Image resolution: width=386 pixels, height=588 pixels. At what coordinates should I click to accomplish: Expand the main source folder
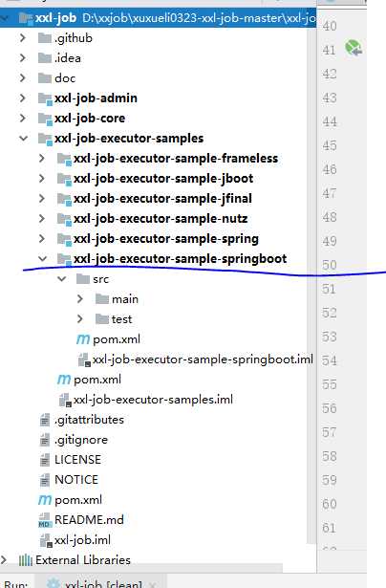point(79,299)
